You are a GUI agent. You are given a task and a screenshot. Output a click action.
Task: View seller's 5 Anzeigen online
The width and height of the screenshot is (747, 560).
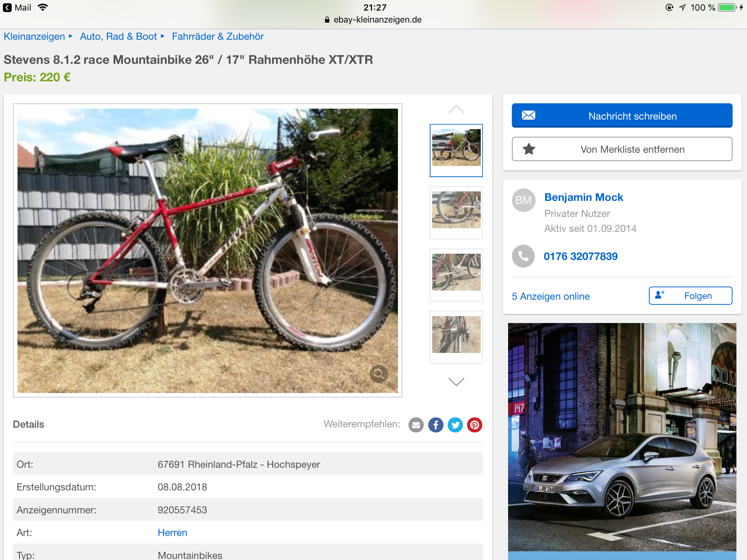click(x=550, y=296)
